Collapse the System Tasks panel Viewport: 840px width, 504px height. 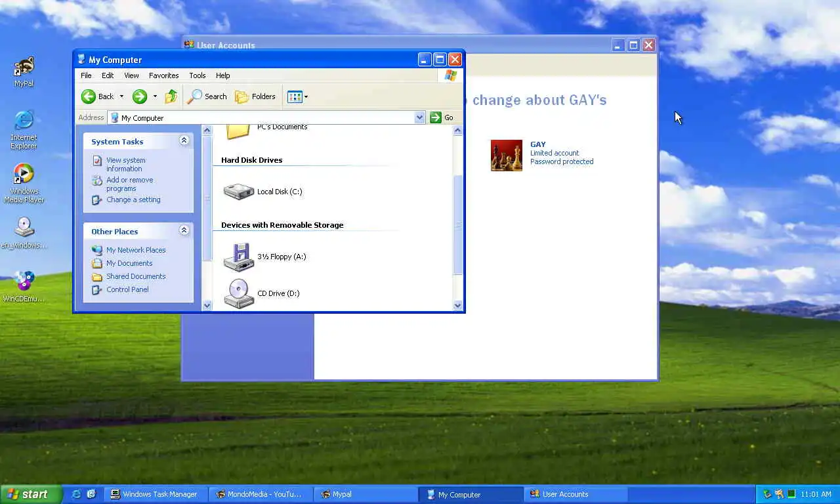coord(184,140)
